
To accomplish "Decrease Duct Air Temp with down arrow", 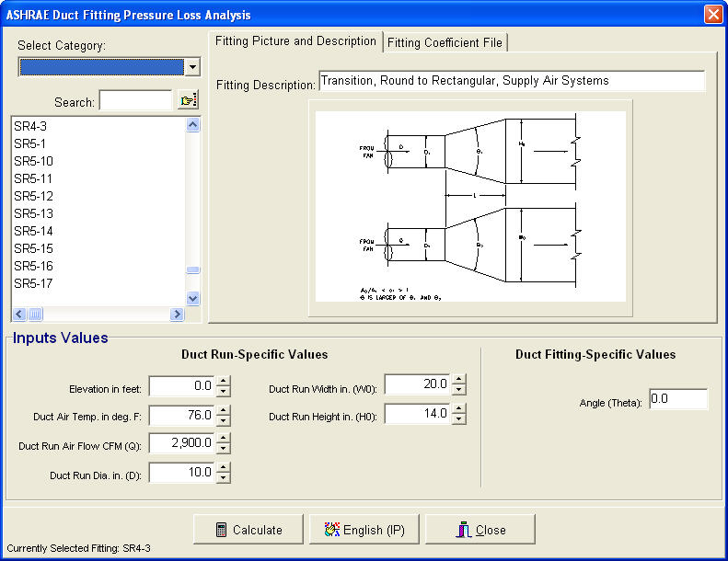I will 224,420.
